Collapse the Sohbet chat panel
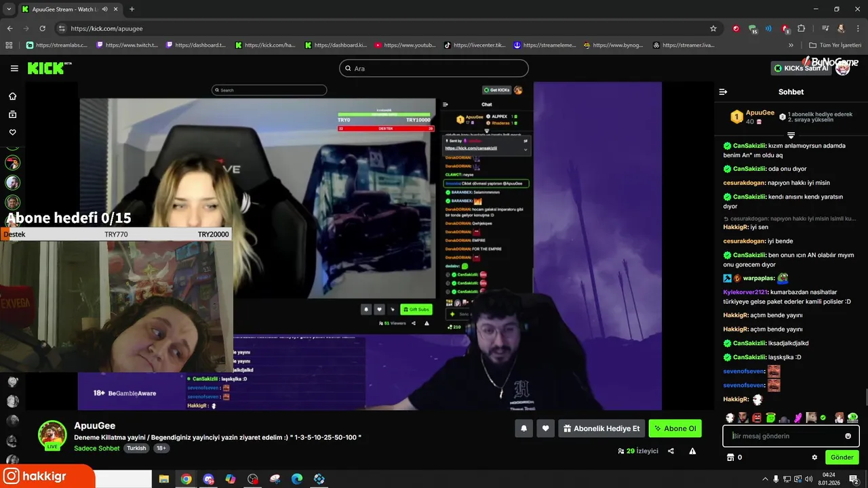Screen dimensions: 868x488 [x=723, y=91]
